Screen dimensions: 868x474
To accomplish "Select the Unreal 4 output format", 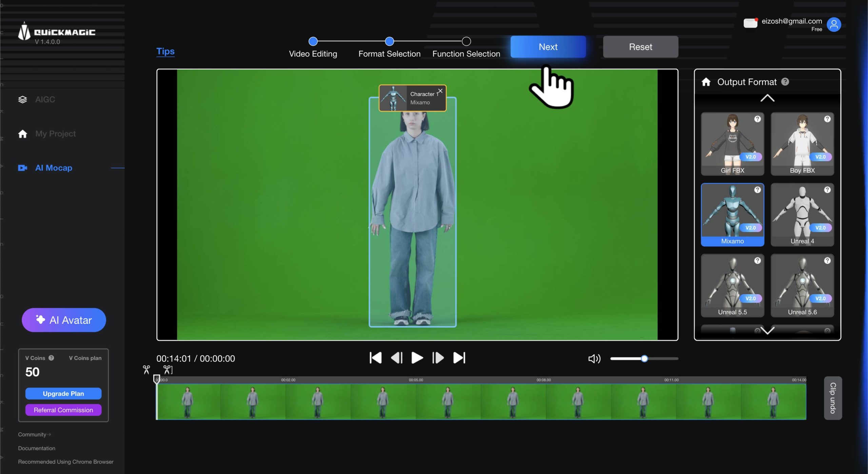I will (x=802, y=215).
